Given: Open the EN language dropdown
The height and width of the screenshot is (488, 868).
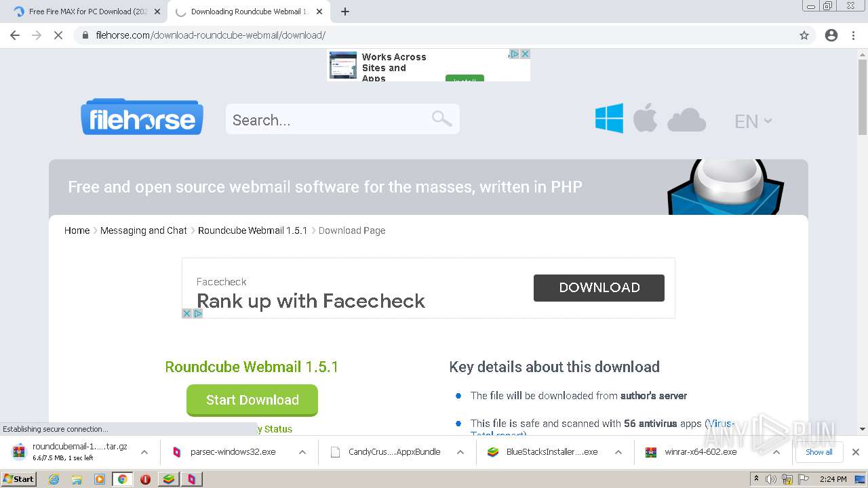Looking at the screenshot, I should point(753,121).
